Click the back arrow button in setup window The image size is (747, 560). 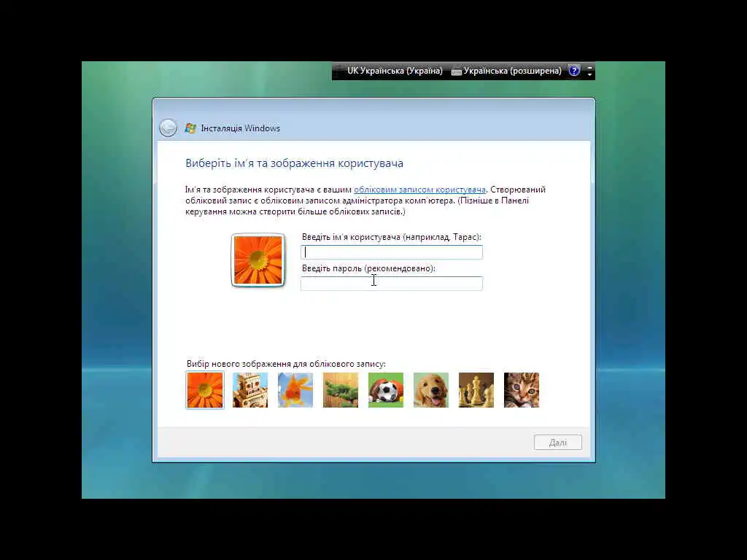[x=168, y=128]
